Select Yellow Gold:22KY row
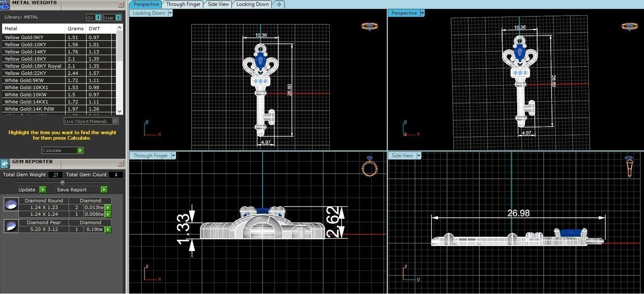The height and width of the screenshot is (294, 644). 59,73
